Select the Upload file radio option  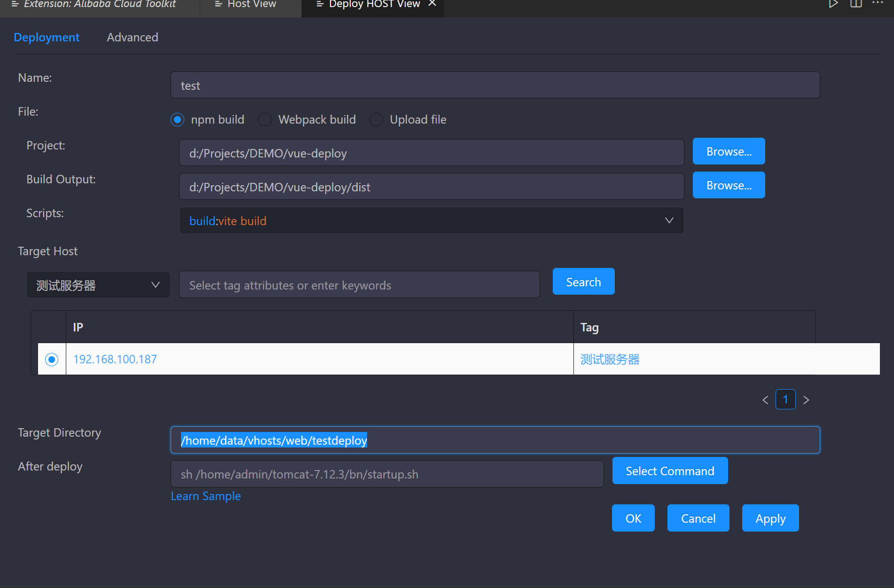(376, 120)
